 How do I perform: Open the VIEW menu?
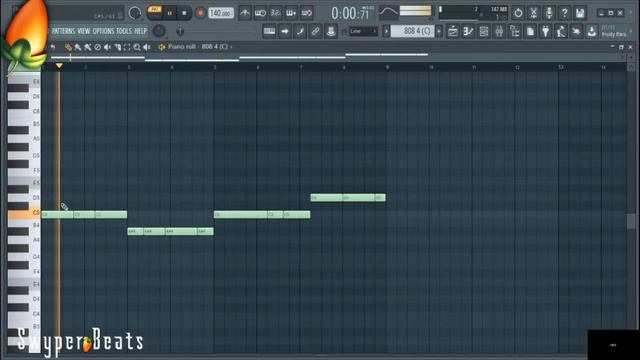coord(84,31)
